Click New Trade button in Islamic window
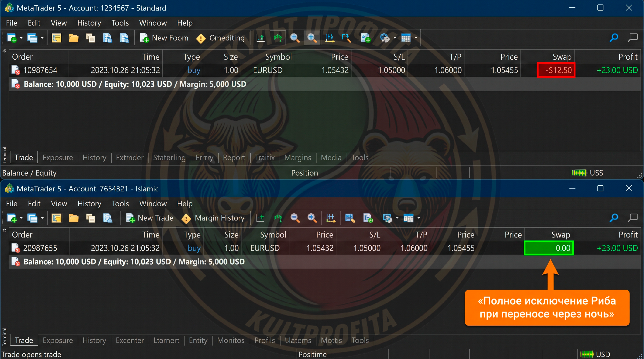Image resolution: width=644 pixels, height=359 pixels. [150, 218]
